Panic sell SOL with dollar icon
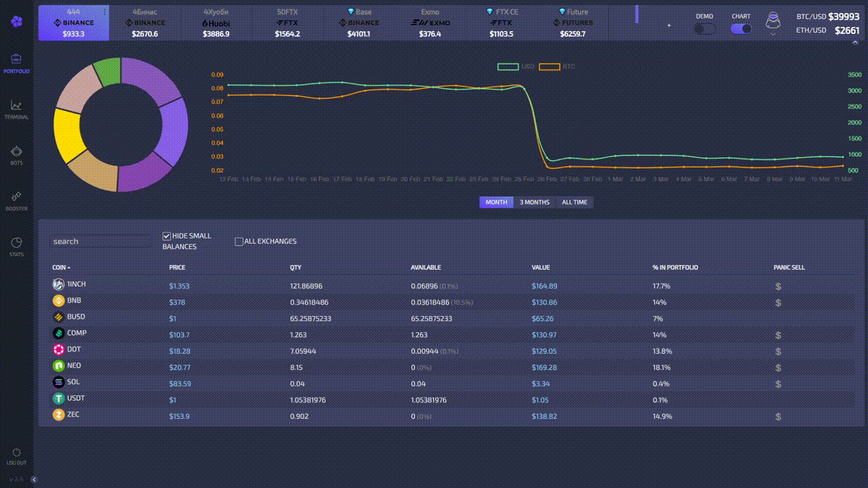The width and height of the screenshot is (868, 488). click(x=778, y=384)
